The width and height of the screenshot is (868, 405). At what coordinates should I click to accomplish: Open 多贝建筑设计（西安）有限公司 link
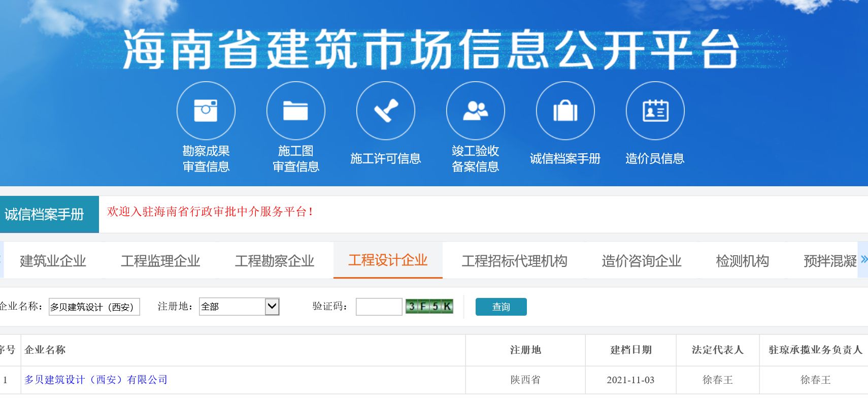coord(96,380)
